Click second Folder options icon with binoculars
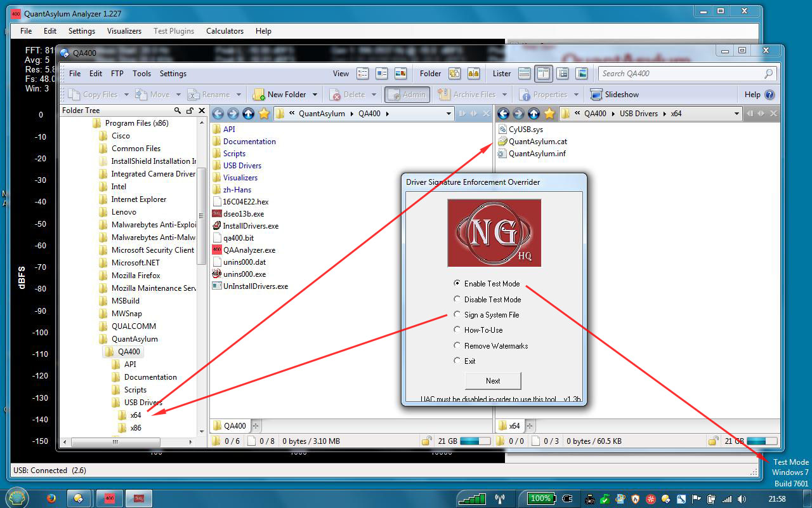Viewport: 812px width, 508px height. 473,74
